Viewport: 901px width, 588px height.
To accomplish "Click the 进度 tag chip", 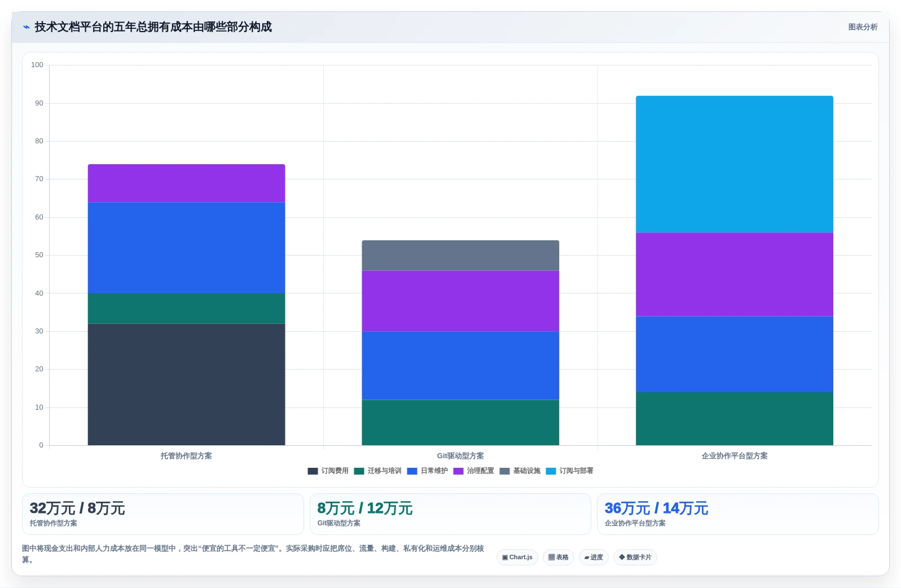I will pos(594,558).
